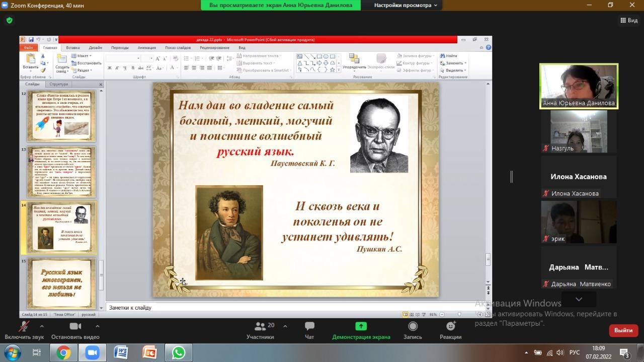Screen dimensions: 644x362
Task: Open the Участники participants panel in Zoom
Action: [260, 330]
